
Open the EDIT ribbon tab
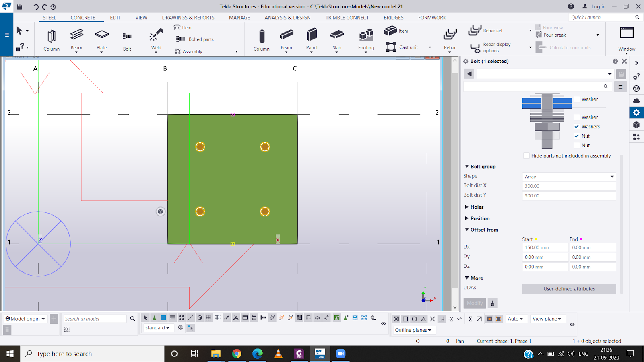point(115,18)
